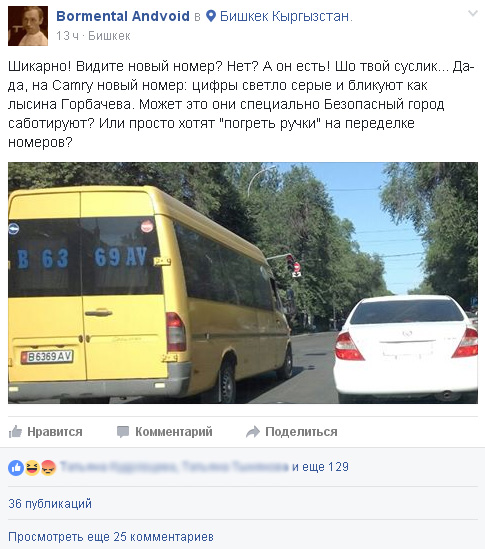
Task: Click the Нравится button label
Action: (55, 432)
